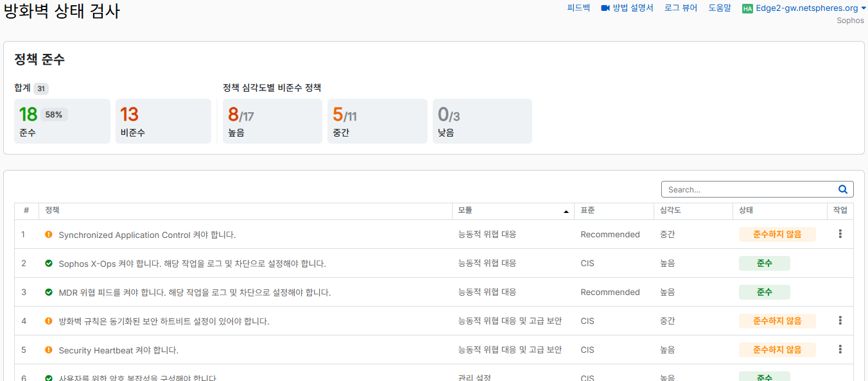This screenshot has width=868, height=381.
Task: Open actions menu for firewall rule heartbeat row
Action: [840, 321]
